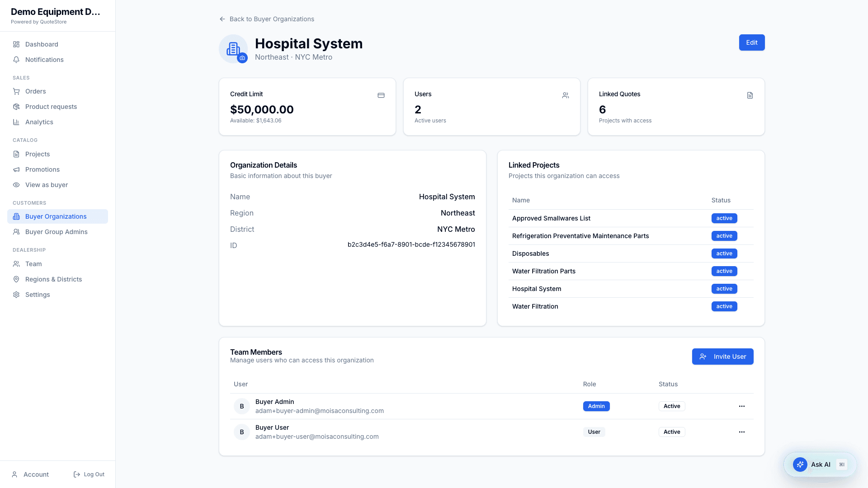868x488 pixels.
Task: Click the Dashboard grid icon in sidebar
Action: point(16,44)
